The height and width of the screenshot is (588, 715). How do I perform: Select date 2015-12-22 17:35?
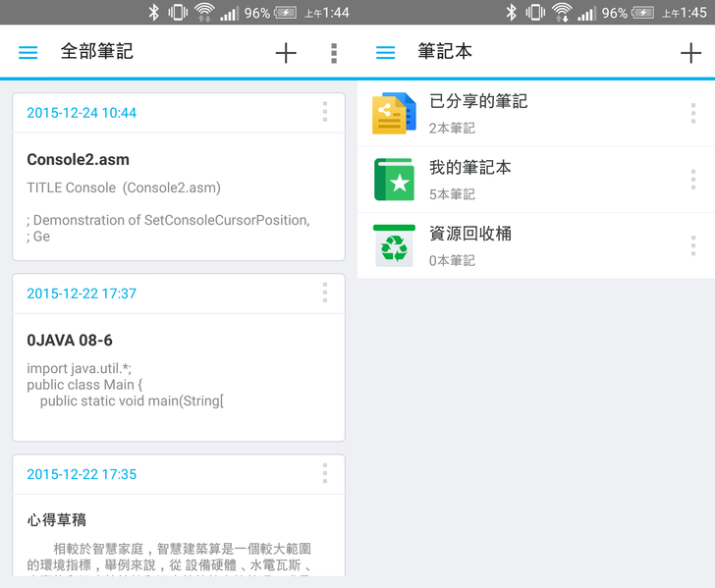coord(82,474)
